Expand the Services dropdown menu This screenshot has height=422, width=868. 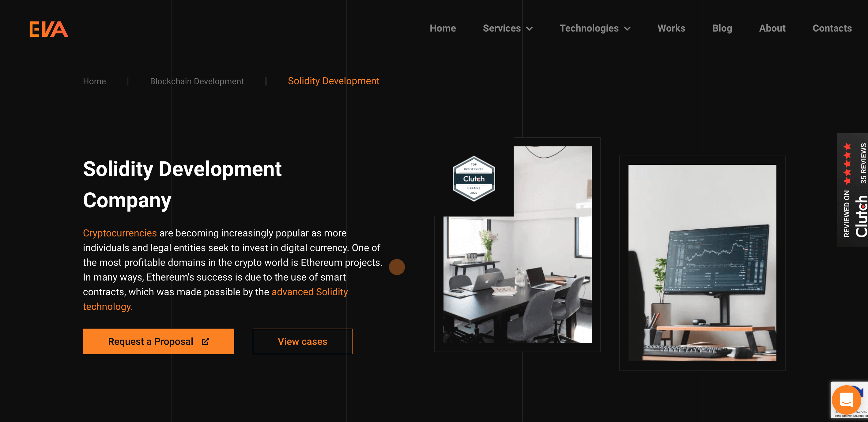coord(507,28)
